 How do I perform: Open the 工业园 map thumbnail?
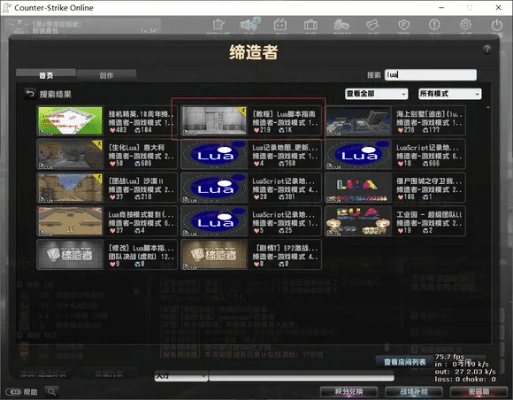[x=358, y=221]
